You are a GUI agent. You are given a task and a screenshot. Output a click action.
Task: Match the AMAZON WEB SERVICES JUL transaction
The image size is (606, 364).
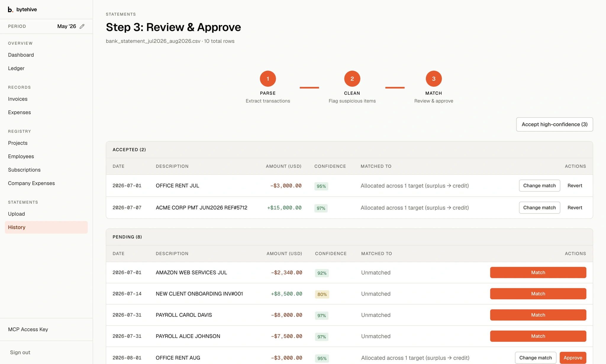[x=538, y=273]
